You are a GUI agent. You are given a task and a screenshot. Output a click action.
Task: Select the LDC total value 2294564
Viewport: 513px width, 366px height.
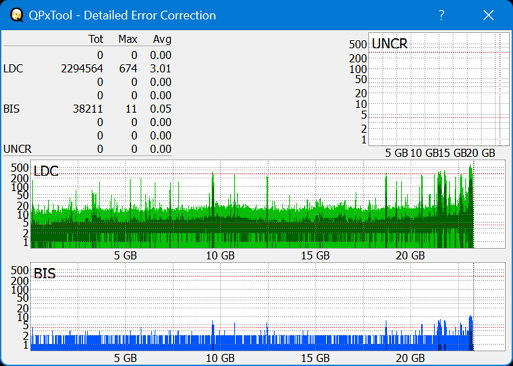[82, 69]
